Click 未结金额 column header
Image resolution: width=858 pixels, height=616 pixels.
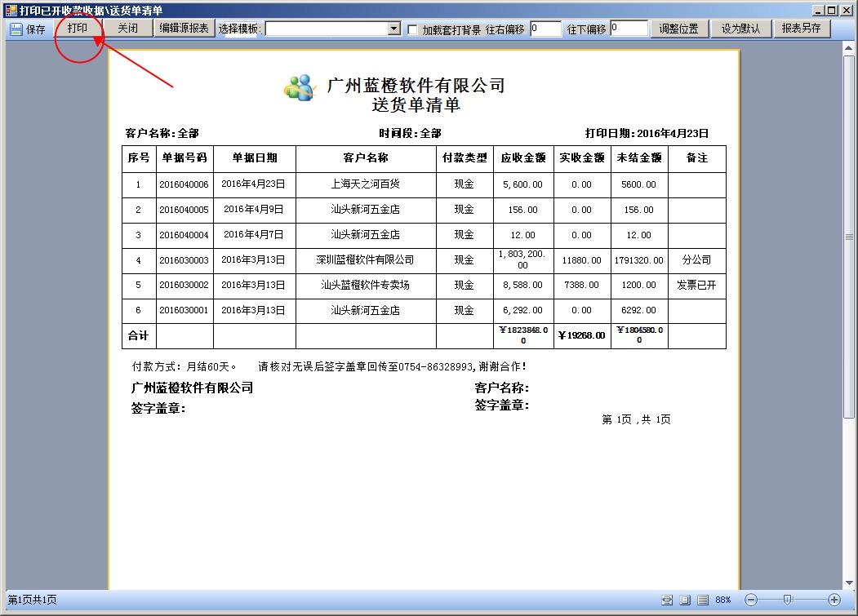[x=639, y=158]
